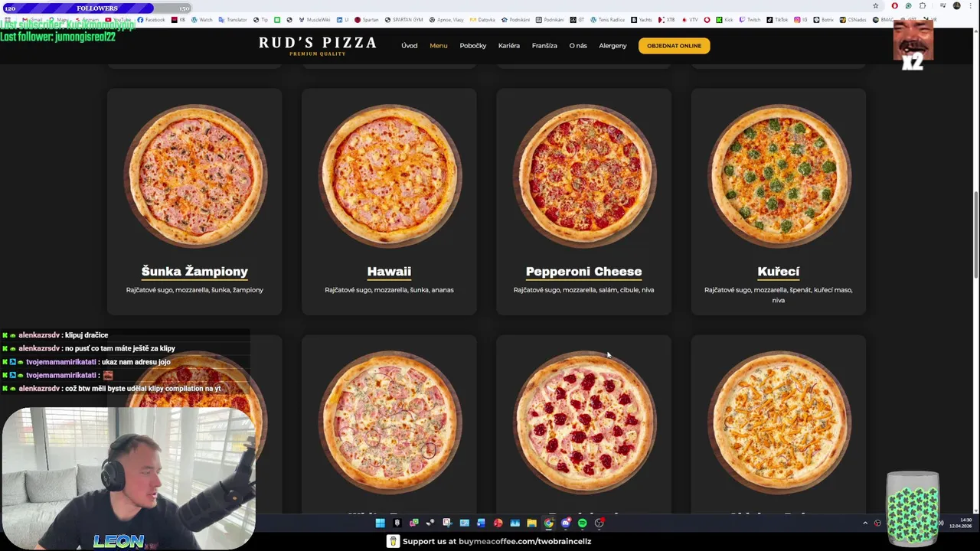Open OBS Studio from the taskbar
The image size is (980, 551).
coord(599,523)
